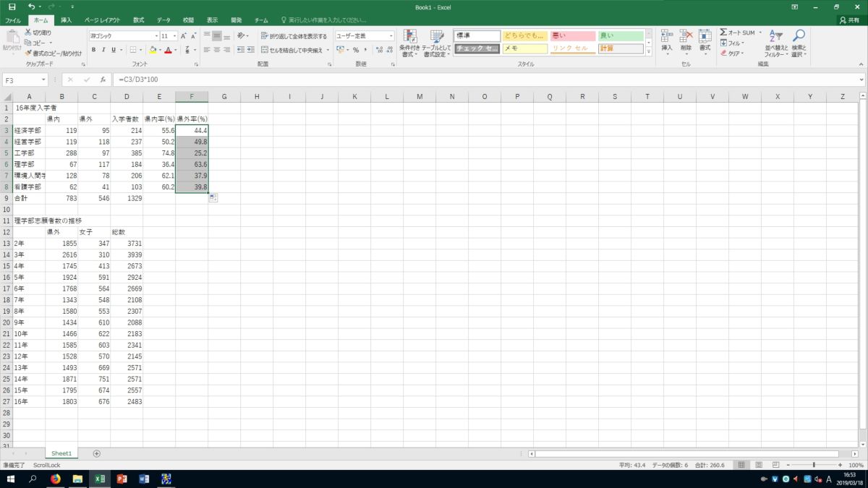Toggle middle vertical alignment
This screenshot has height=488, width=868.
point(217,35)
